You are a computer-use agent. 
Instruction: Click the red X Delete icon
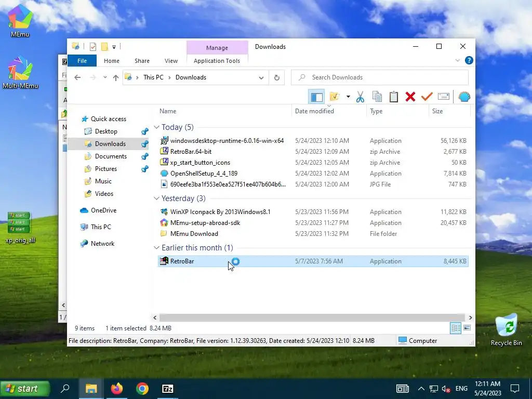click(x=410, y=97)
